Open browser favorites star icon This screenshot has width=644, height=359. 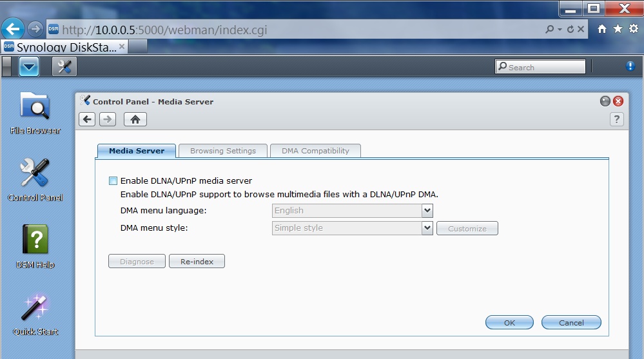[x=618, y=29]
